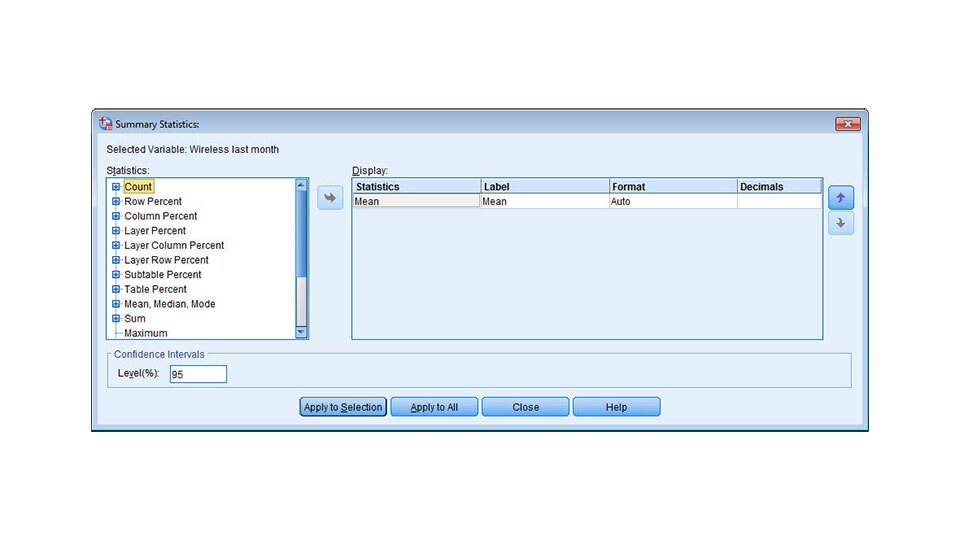Click the Summary Statistics title bar icon
Image resolution: width=960 pixels, height=540 pixels.
coord(105,124)
